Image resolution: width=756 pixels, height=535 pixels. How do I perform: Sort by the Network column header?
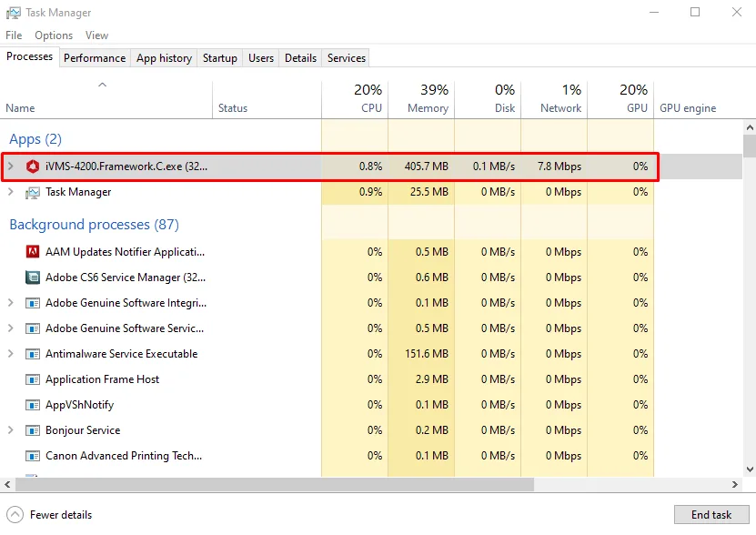click(554, 100)
